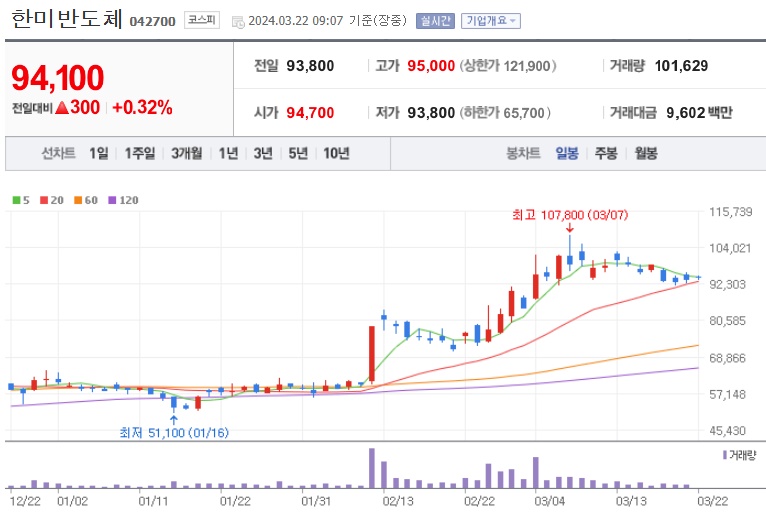Click the tallest volume bar before 02/13
Screen dimensions: 766x515
pyautogui.click(x=372, y=468)
